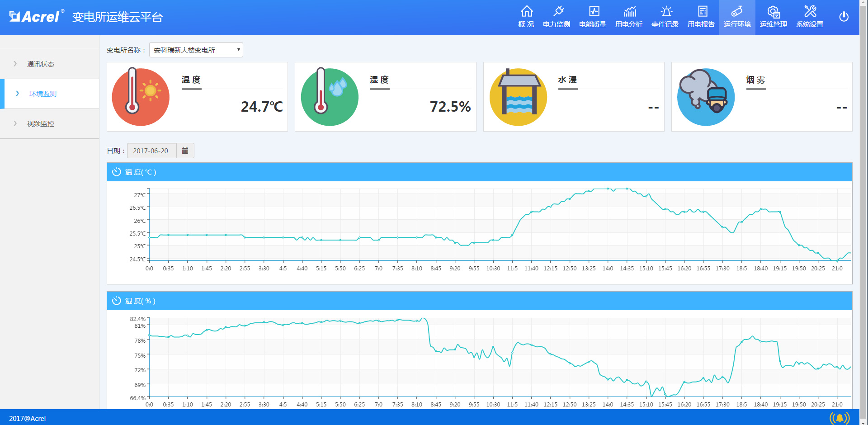868x425 pixels.
Task: Open 系统设置 system settings tools icon
Action: (810, 11)
